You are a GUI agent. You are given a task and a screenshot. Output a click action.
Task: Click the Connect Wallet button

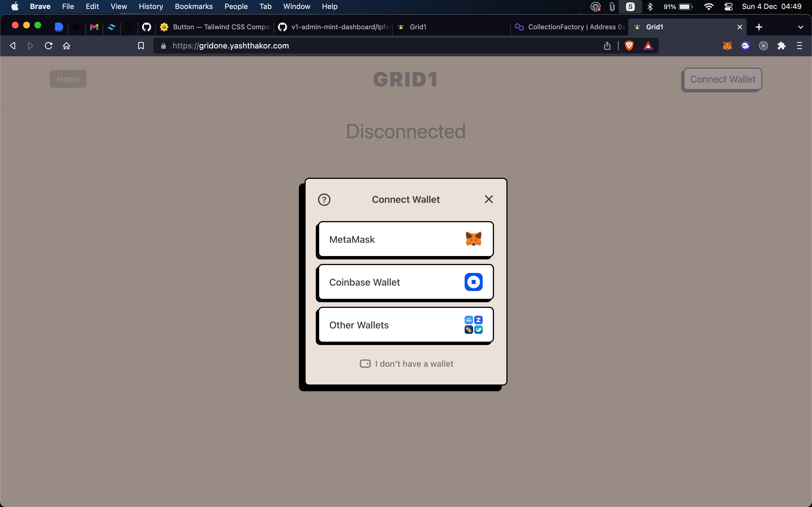tap(723, 79)
